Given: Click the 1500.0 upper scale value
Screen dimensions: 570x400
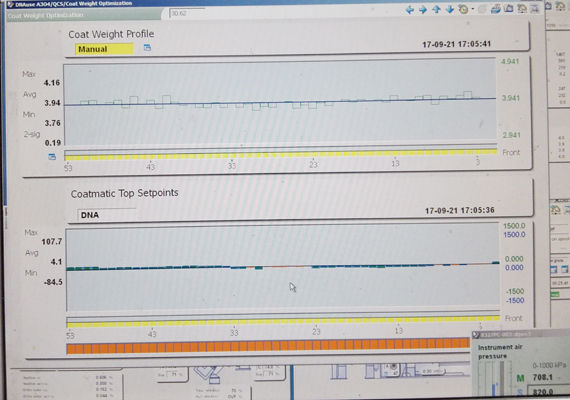Looking at the screenshot, I should pos(514,226).
